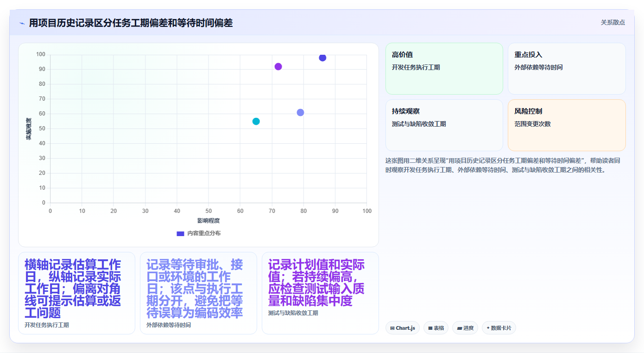644x353 pixels.
Task: Click the lightning icon beside the title
Action: click(x=22, y=23)
